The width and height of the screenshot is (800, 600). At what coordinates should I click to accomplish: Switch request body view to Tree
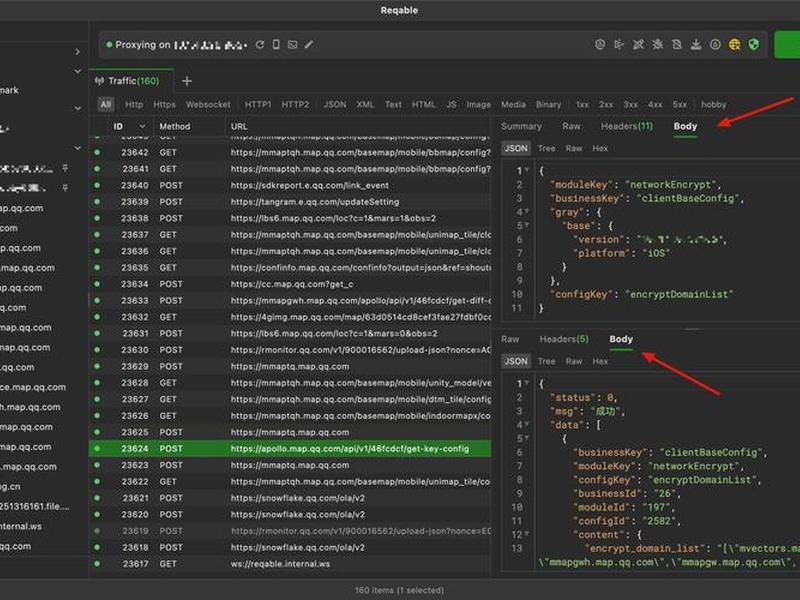point(546,148)
